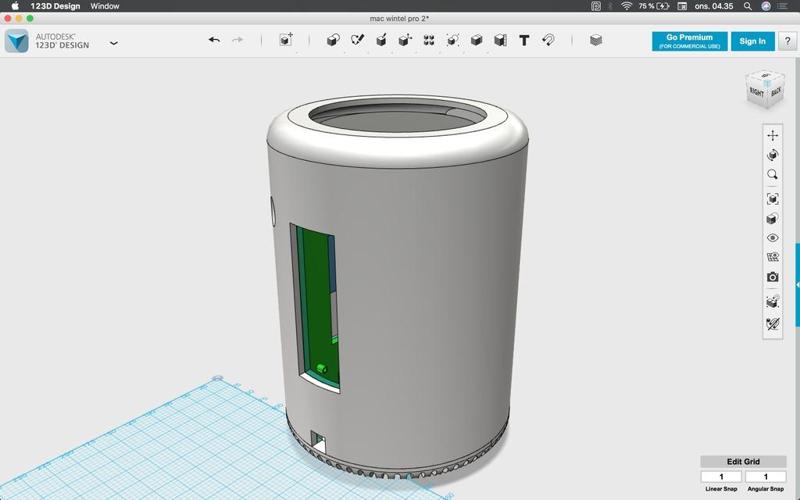Open the Window menu
The image size is (800, 500).
click(104, 6)
